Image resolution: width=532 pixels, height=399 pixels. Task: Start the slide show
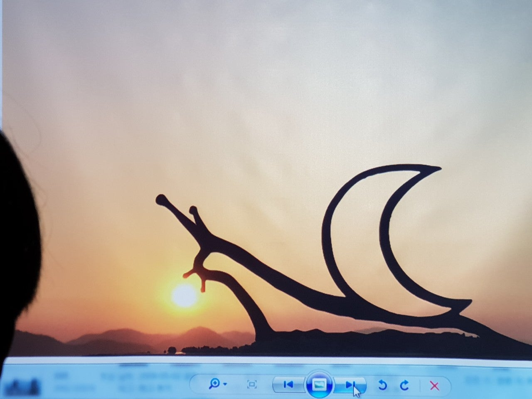pyautogui.click(x=319, y=385)
